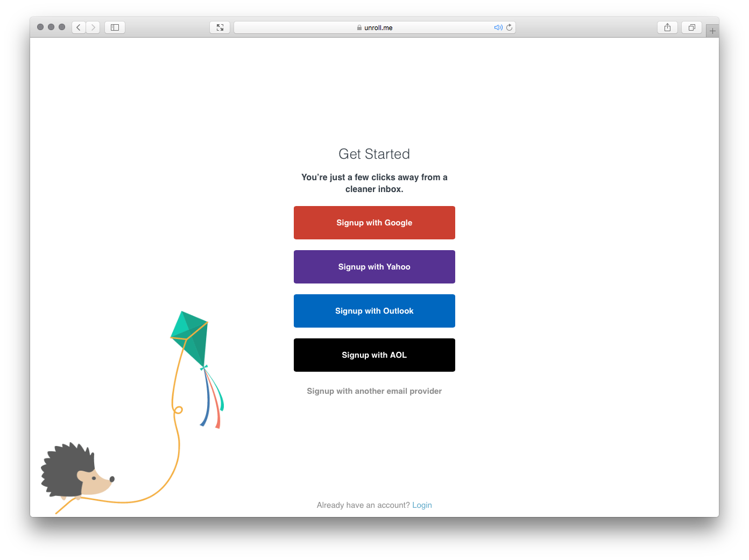The width and height of the screenshot is (749, 560).
Task: Click the Get Started heading
Action: 374,154
